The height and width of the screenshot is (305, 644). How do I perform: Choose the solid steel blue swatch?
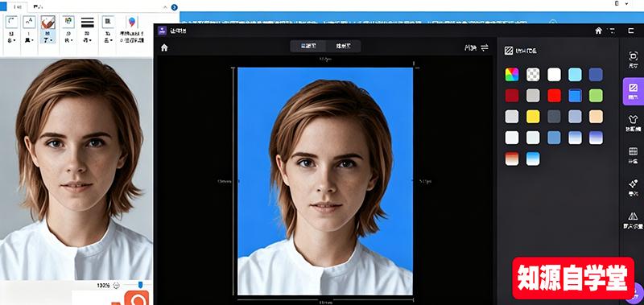(x=554, y=138)
